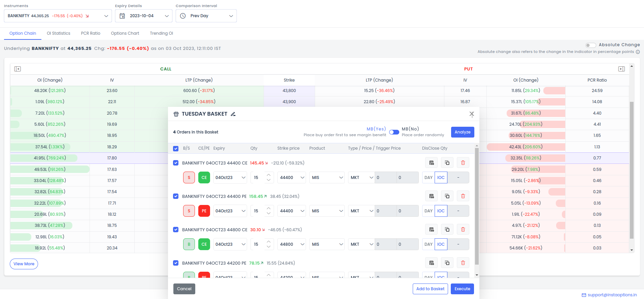Click the basket icon beside TUESDAY BASKET
The height and width of the screenshot is (299, 644).
point(176,114)
